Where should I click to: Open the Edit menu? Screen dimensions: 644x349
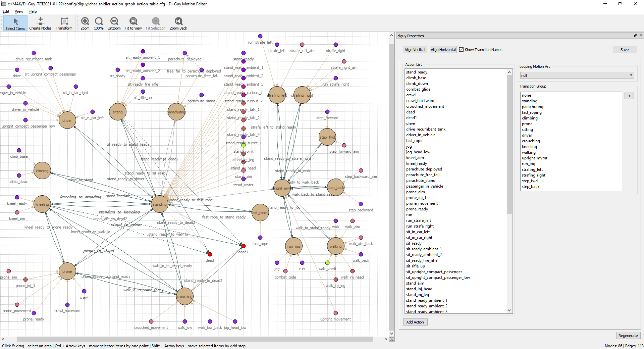coord(6,11)
